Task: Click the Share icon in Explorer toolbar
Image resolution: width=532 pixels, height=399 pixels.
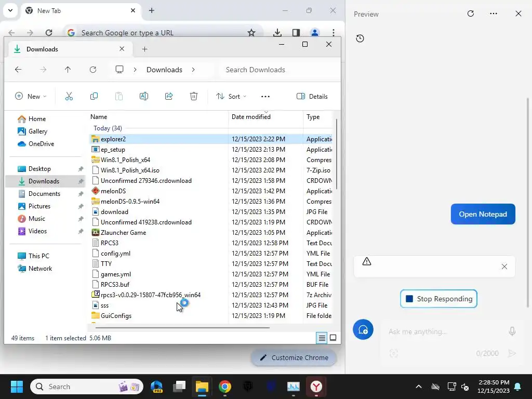Action: click(169, 96)
